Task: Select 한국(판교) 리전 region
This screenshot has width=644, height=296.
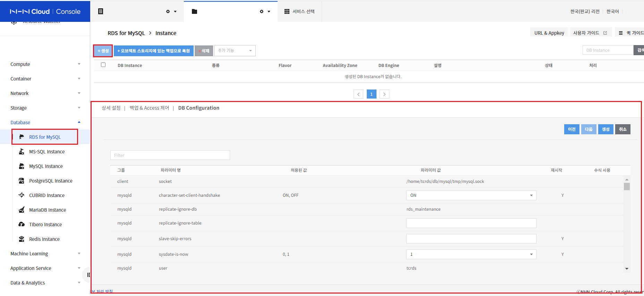Action: click(585, 11)
